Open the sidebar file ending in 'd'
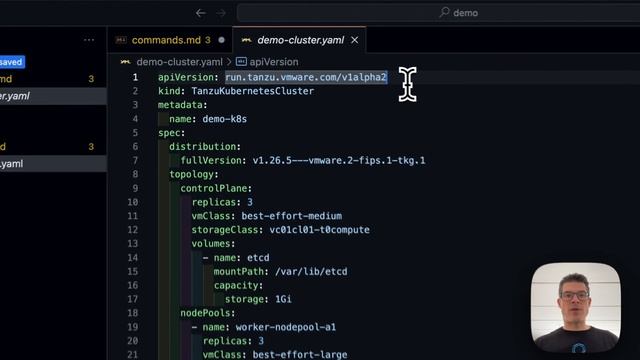This screenshot has width=640, height=360. click(x=53, y=147)
